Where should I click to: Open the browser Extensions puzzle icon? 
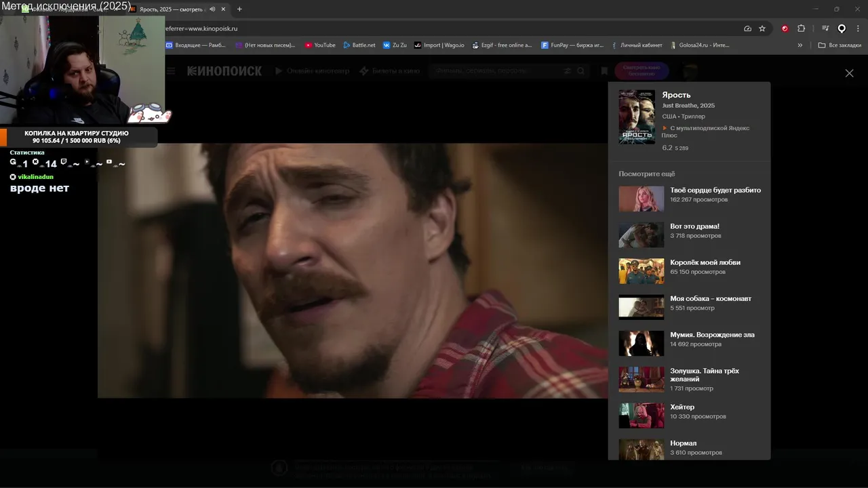tap(801, 28)
